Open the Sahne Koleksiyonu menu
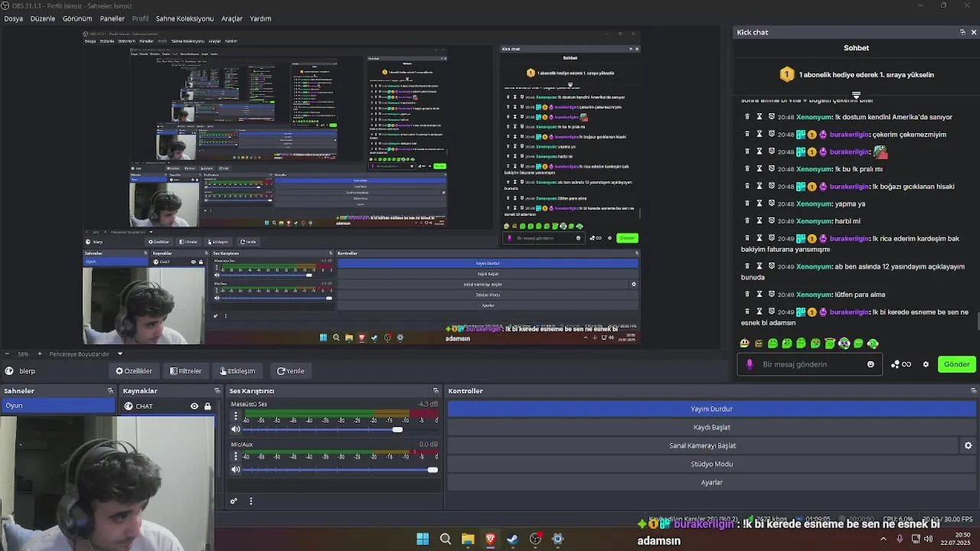The height and width of the screenshot is (551, 980). [185, 18]
